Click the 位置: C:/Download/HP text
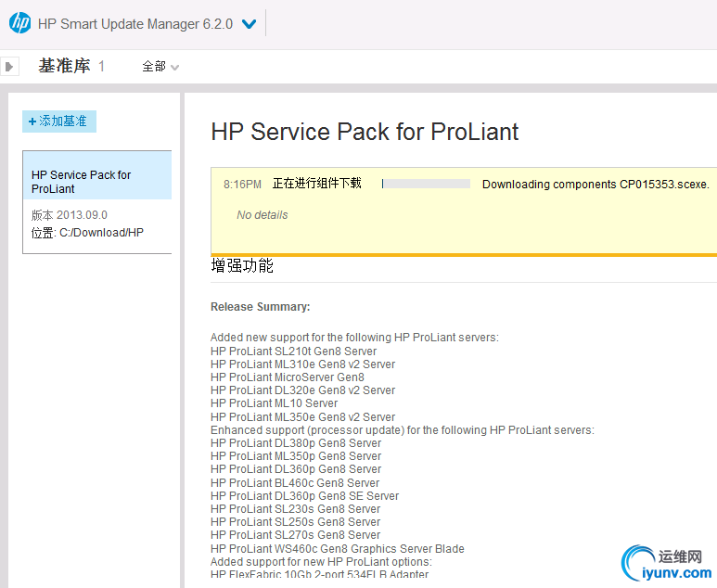Viewport: 717px width, 588px height. [87, 233]
